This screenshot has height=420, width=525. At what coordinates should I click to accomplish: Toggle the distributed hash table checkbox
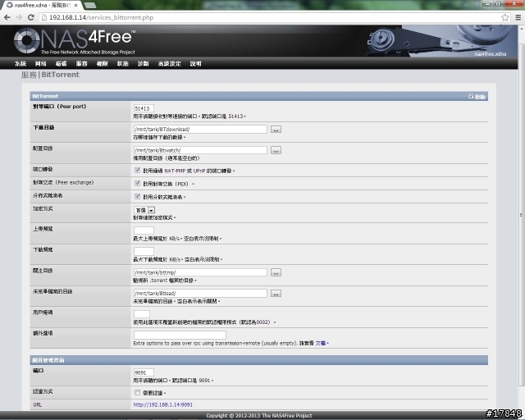point(137,196)
